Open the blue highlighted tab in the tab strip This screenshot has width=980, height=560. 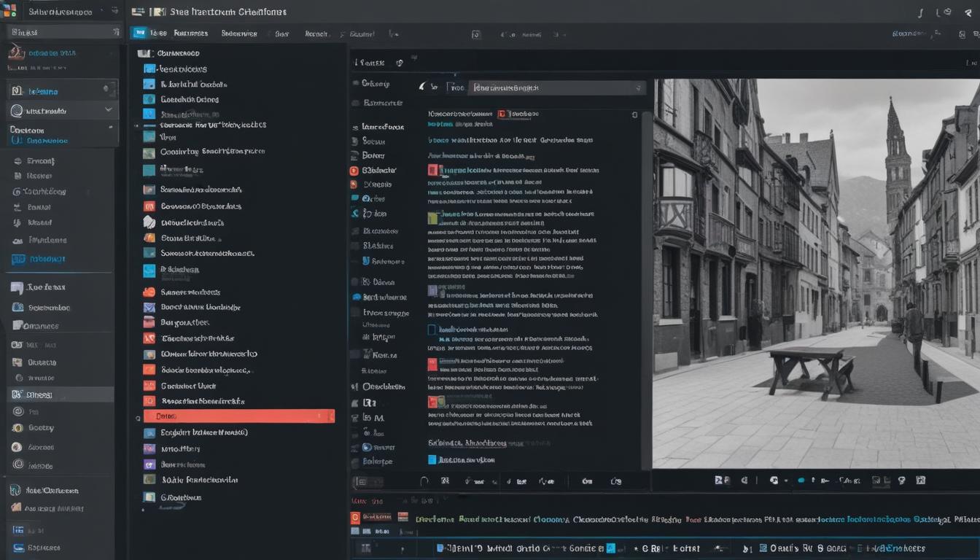139,33
